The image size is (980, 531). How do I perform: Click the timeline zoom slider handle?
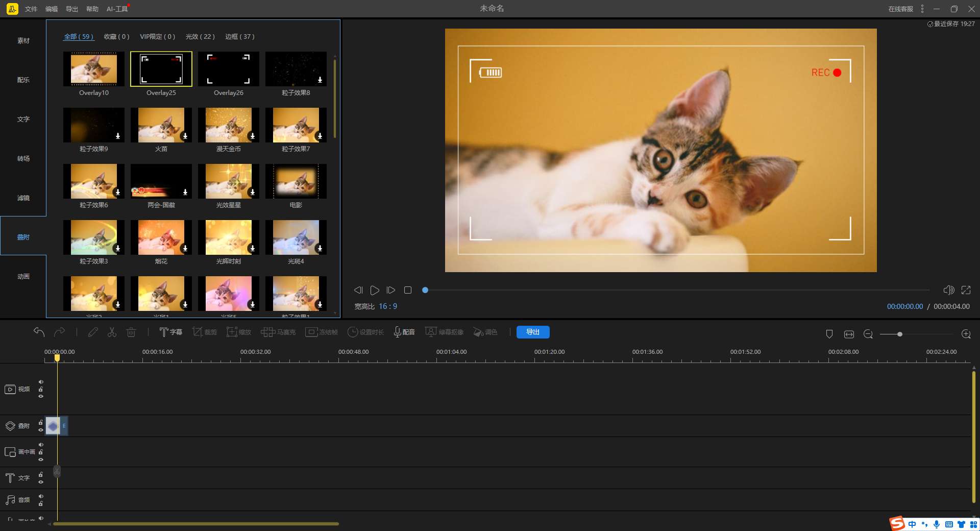pos(900,334)
